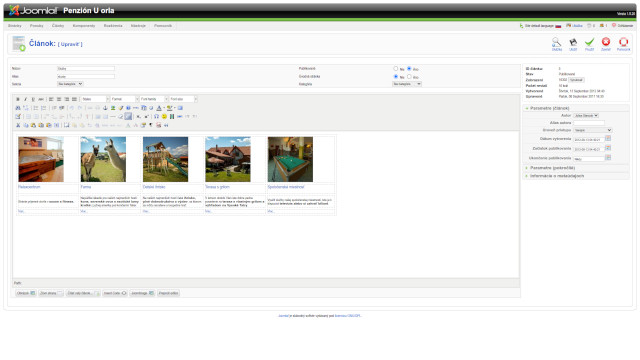Click the green checkmark Apply icon
Image resolution: width=640 pixels, height=360 pixels.
coord(589,42)
